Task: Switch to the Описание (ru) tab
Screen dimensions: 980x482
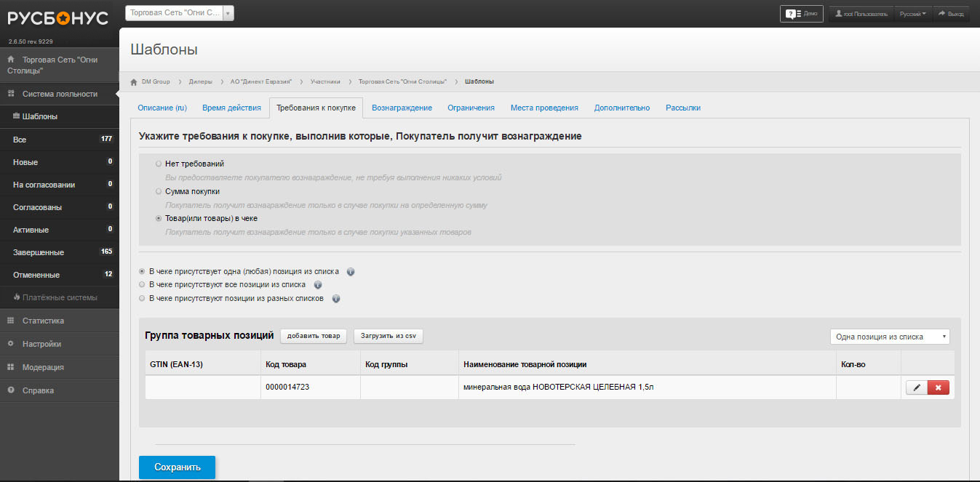Action: (x=162, y=108)
